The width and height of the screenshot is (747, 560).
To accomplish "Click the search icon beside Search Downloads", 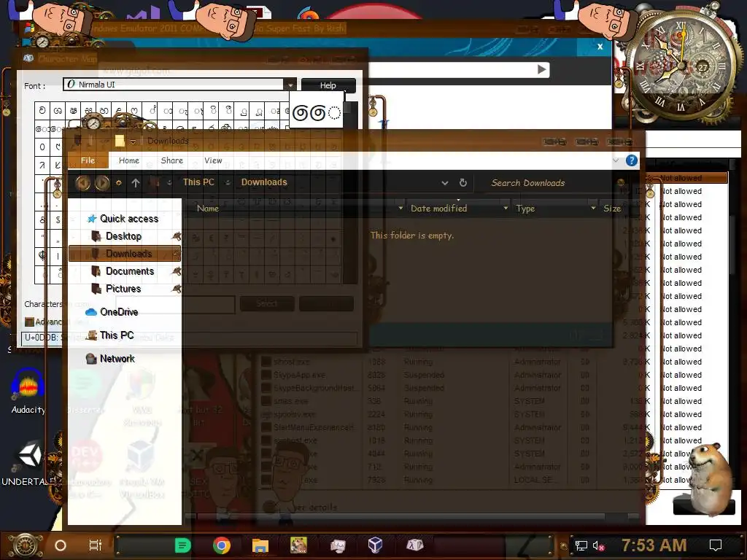I will [x=620, y=182].
